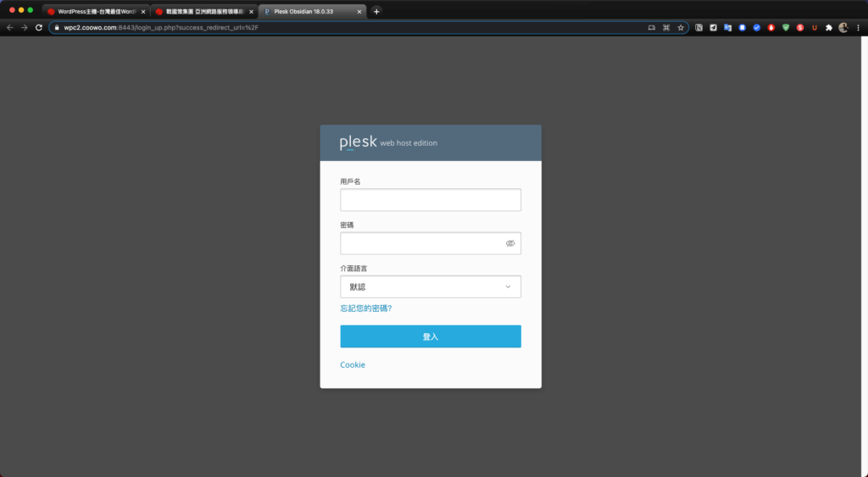Open the Notion web clipper extension

[x=698, y=28]
